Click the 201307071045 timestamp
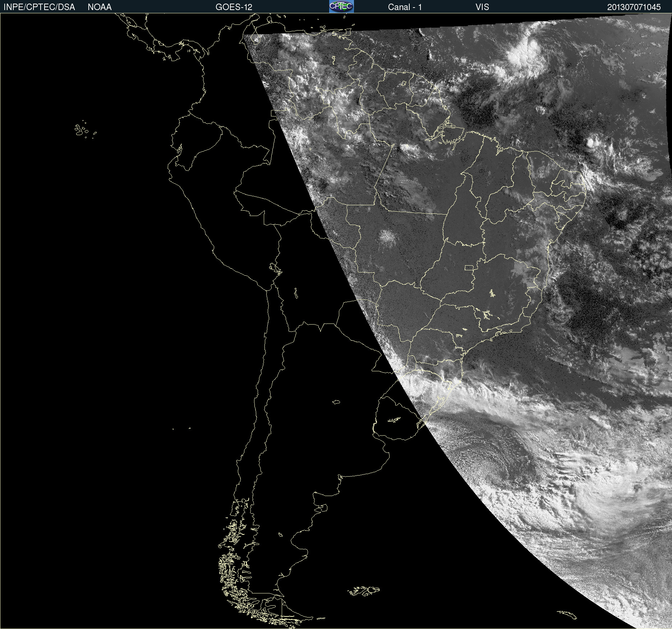672x629 pixels. 634,7
